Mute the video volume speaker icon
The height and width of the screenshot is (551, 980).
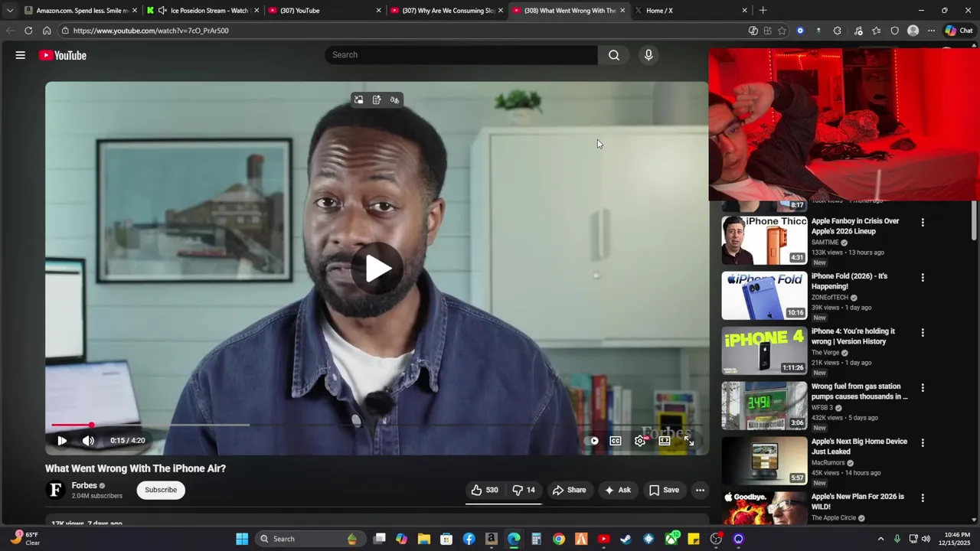(88, 441)
